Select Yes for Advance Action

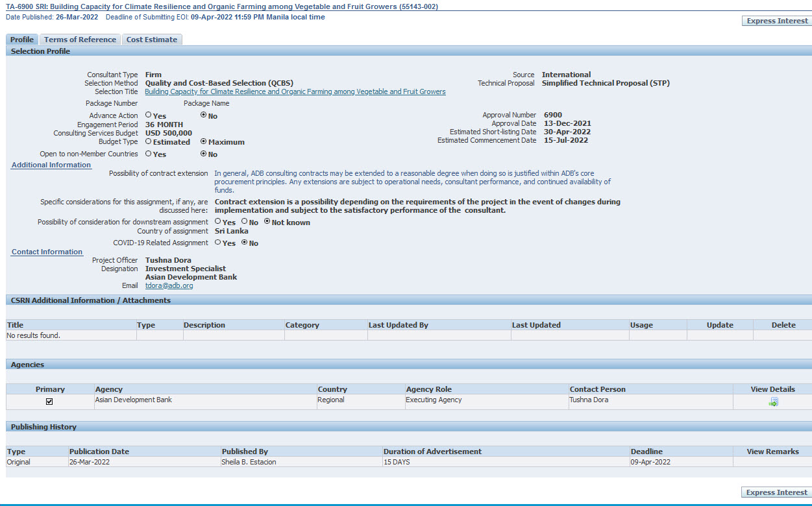(149, 115)
